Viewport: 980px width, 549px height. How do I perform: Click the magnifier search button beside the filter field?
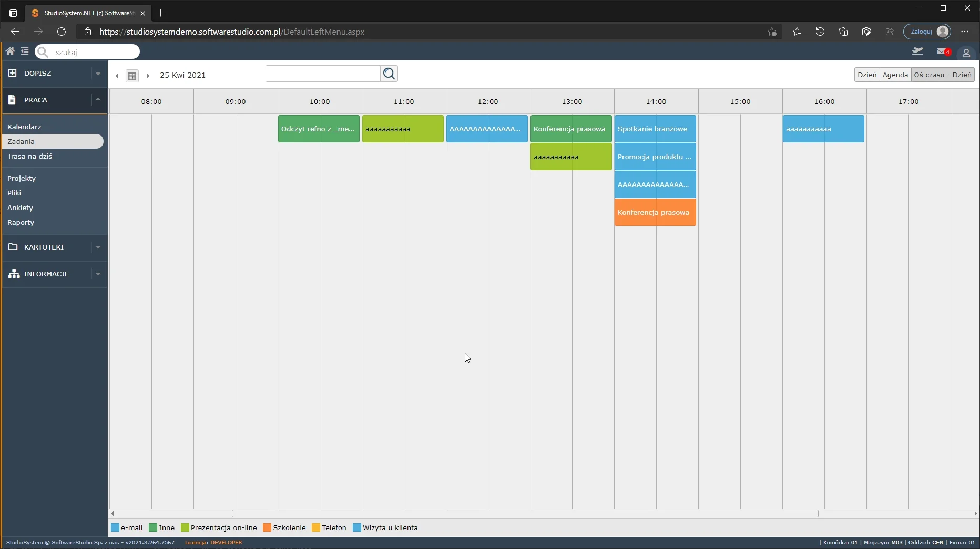click(389, 74)
